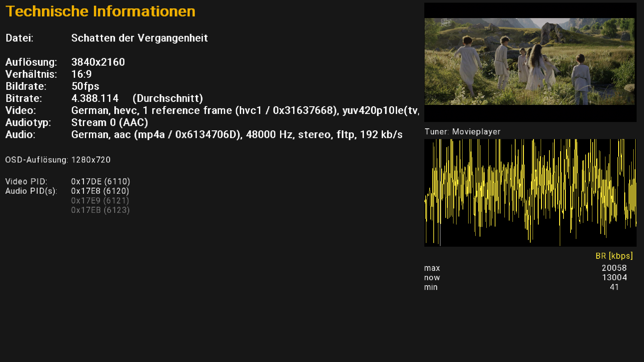
Task: Click the resolution value 3840x2160
Action: point(98,62)
